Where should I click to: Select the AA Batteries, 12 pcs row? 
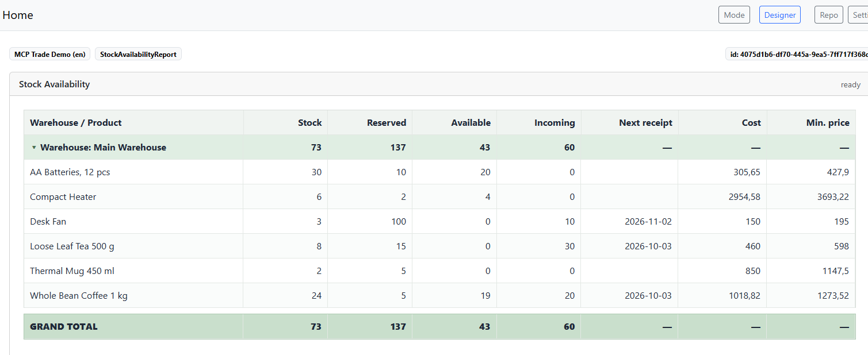439,172
